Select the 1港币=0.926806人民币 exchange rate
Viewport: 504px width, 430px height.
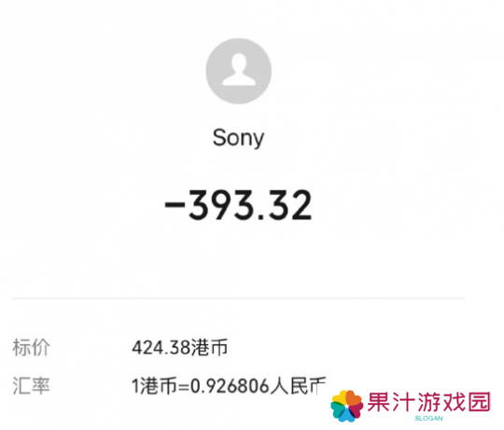[230, 385]
